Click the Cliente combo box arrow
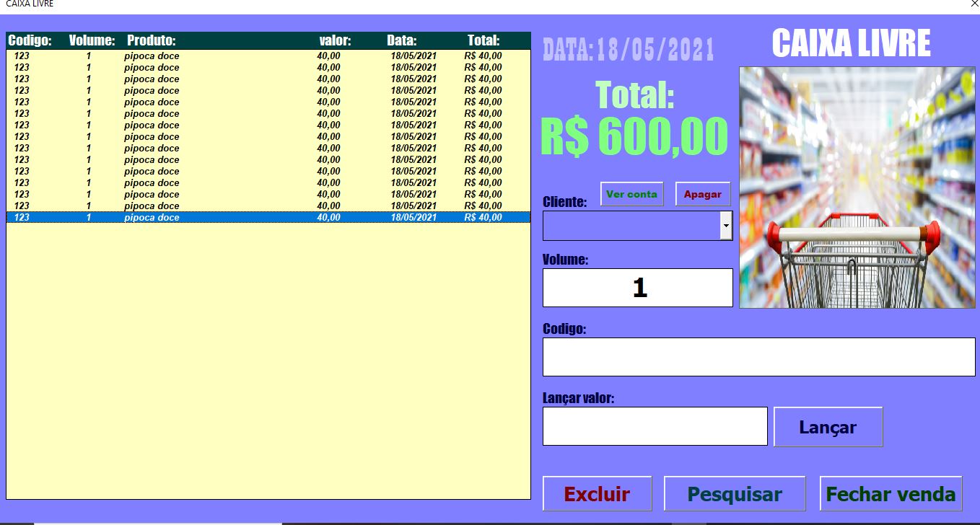The image size is (980, 525). 725,225
